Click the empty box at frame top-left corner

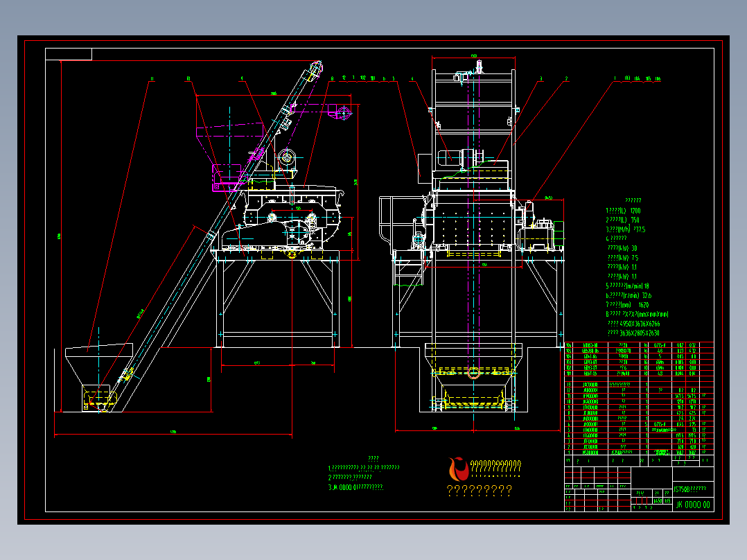pos(69,54)
